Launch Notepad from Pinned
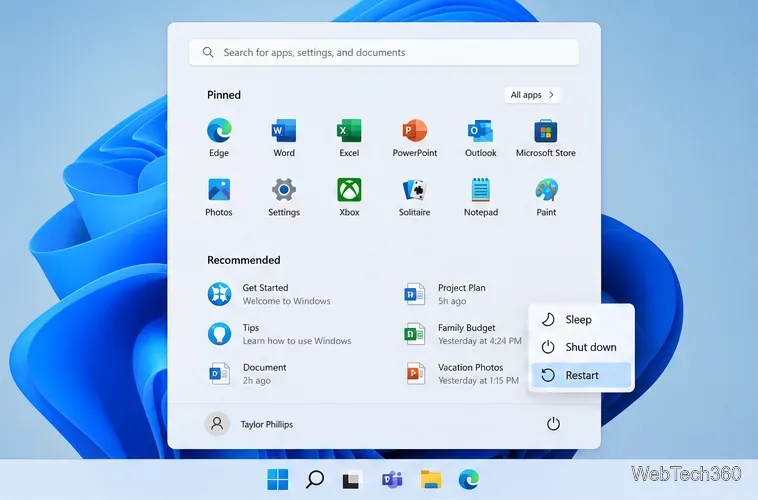Viewport: 758px width, 500px height. click(x=481, y=197)
